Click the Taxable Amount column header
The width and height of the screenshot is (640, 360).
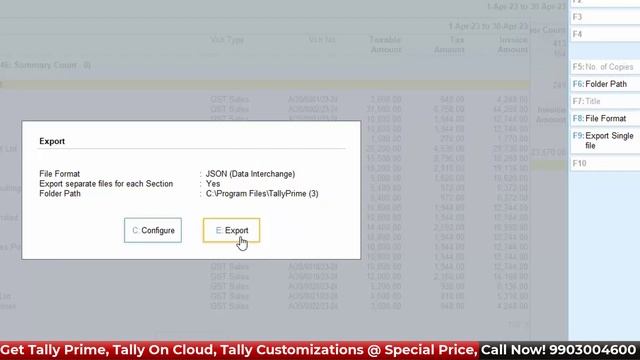(385, 45)
